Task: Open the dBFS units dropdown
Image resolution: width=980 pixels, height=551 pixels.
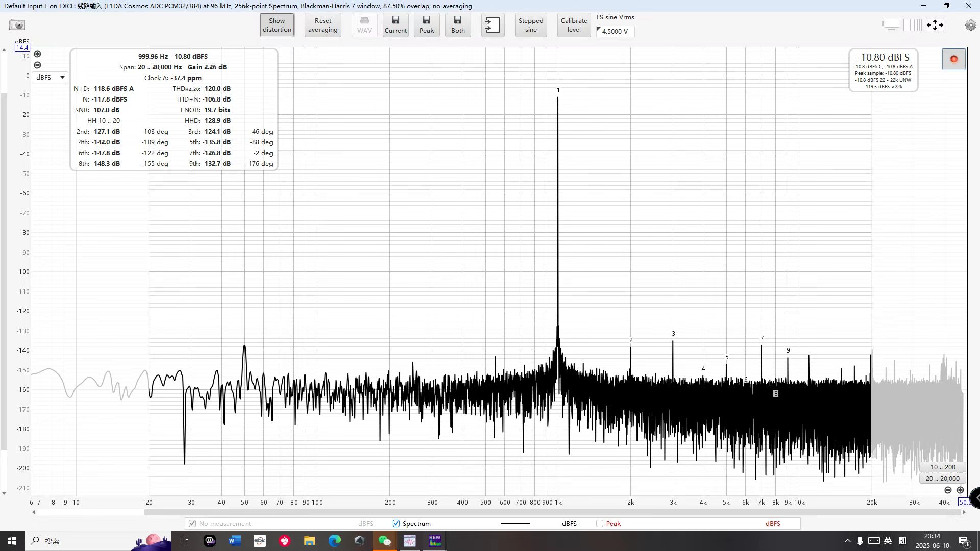Action: coord(50,77)
